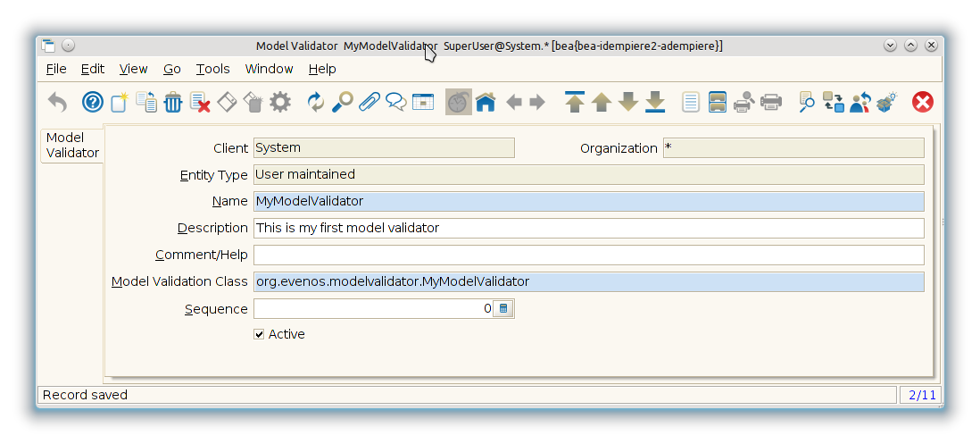This screenshot has height=444, width=980.
Task: Click the trash can Delete record icon
Action: click(x=173, y=103)
